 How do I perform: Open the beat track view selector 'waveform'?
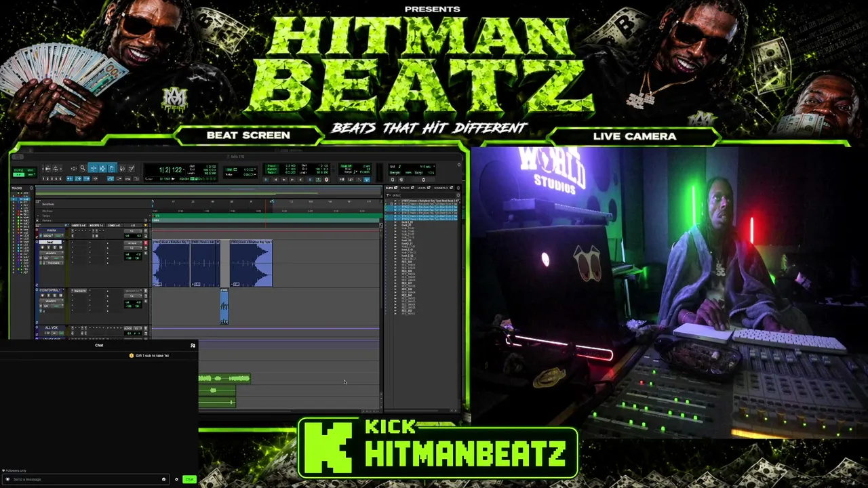point(52,253)
